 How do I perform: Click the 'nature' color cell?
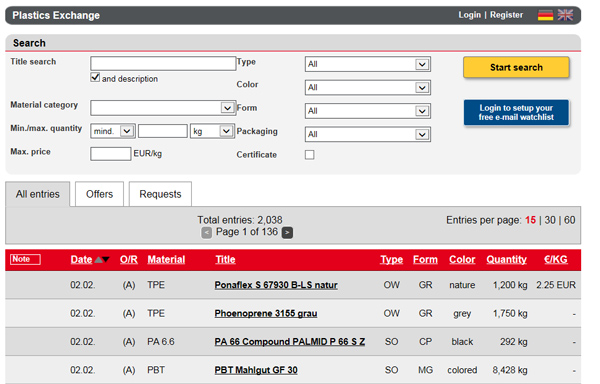462,285
